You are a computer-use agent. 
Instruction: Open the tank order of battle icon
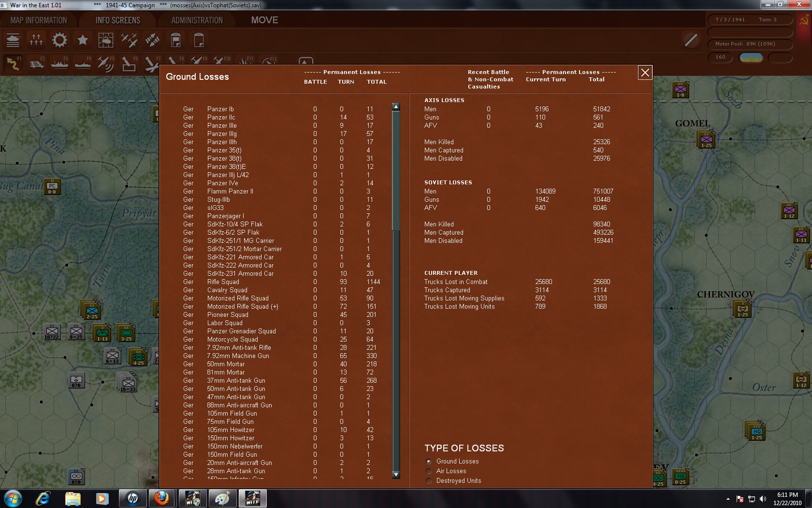13,40
